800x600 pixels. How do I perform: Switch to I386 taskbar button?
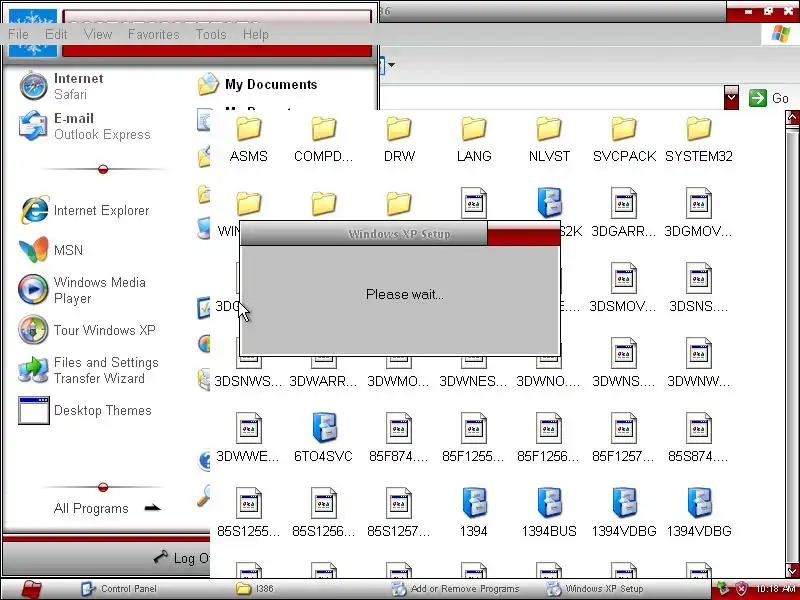pos(255,589)
